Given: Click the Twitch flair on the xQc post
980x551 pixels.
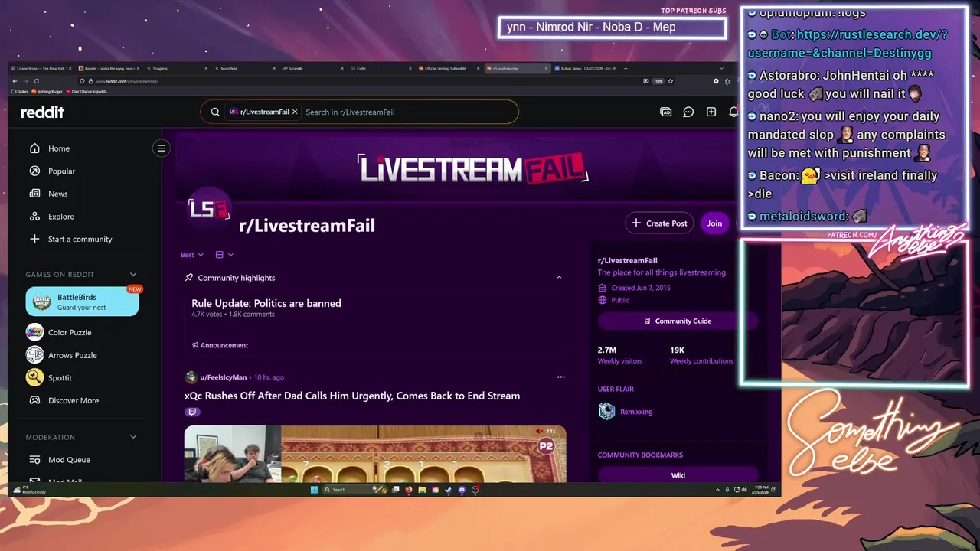Looking at the screenshot, I should pyautogui.click(x=192, y=412).
